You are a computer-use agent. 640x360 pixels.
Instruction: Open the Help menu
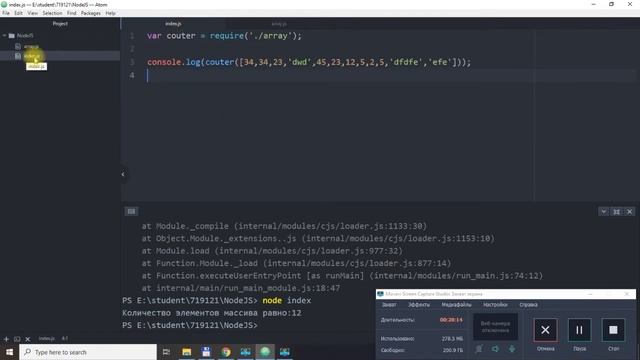[x=110, y=13]
